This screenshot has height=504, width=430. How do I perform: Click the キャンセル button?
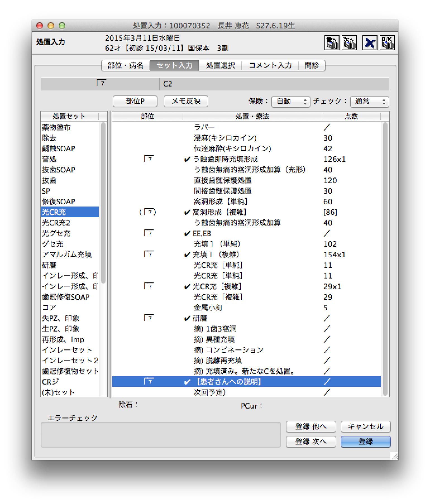pos(365,426)
